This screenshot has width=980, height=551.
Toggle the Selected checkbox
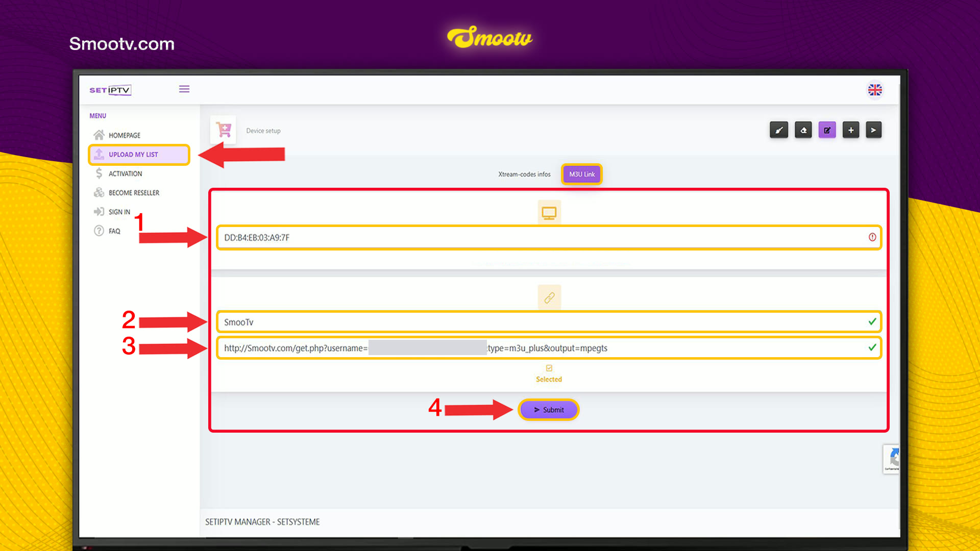coord(549,368)
